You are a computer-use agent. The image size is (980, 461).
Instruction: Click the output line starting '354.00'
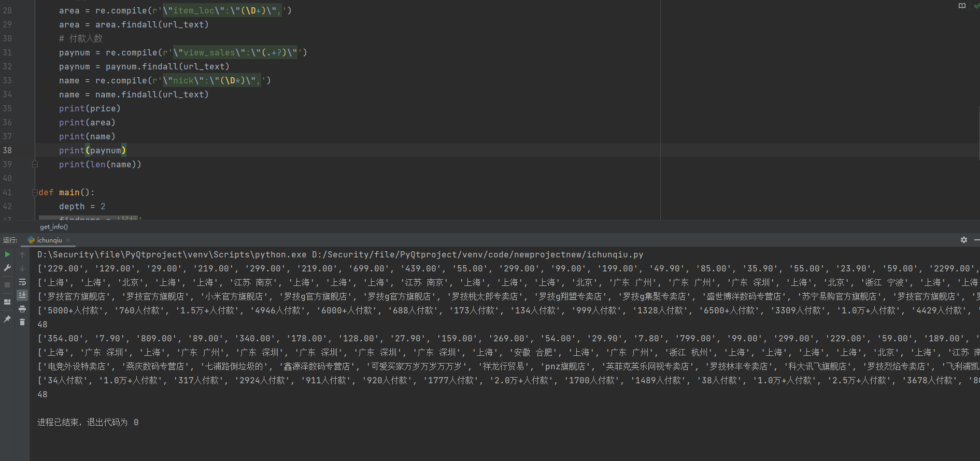tap(508, 338)
